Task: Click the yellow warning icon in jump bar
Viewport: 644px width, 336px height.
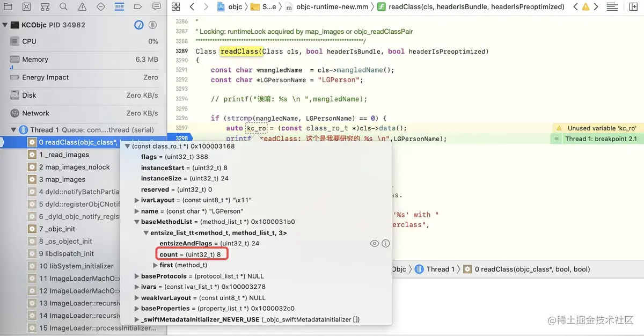Action: tap(586, 7)
